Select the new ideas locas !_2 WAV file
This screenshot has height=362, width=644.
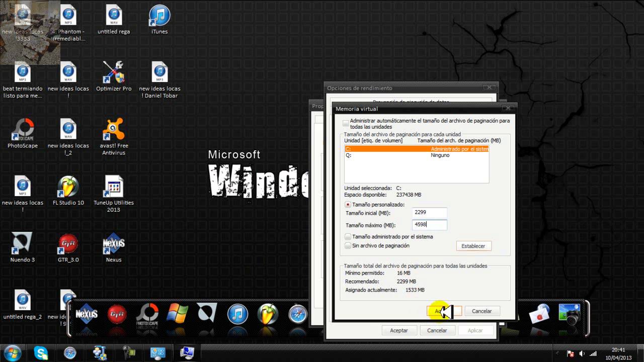click(68, 137)
